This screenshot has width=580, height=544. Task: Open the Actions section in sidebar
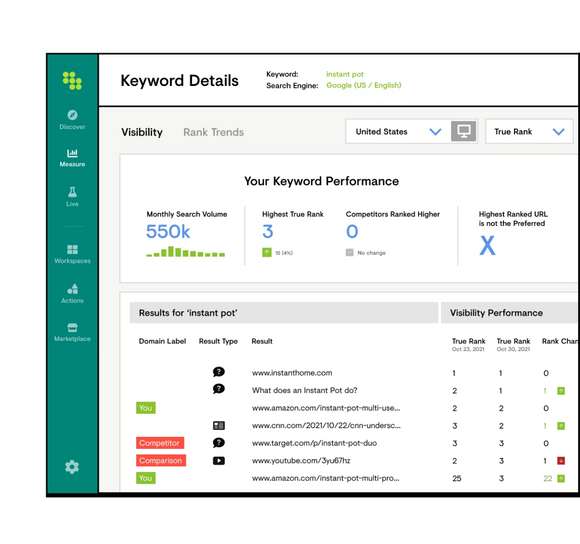click(72, 294)
